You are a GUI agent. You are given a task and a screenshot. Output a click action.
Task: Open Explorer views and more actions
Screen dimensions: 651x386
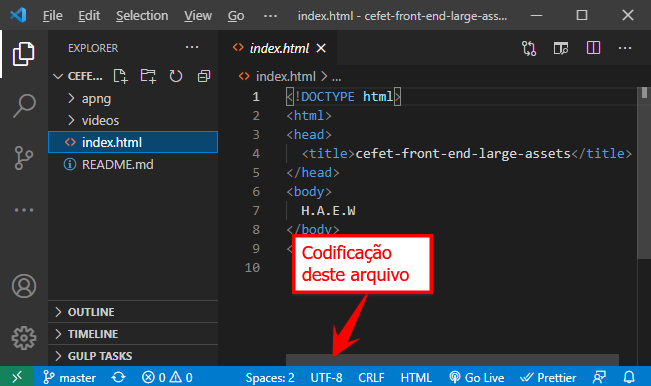(x=192, y=47)
